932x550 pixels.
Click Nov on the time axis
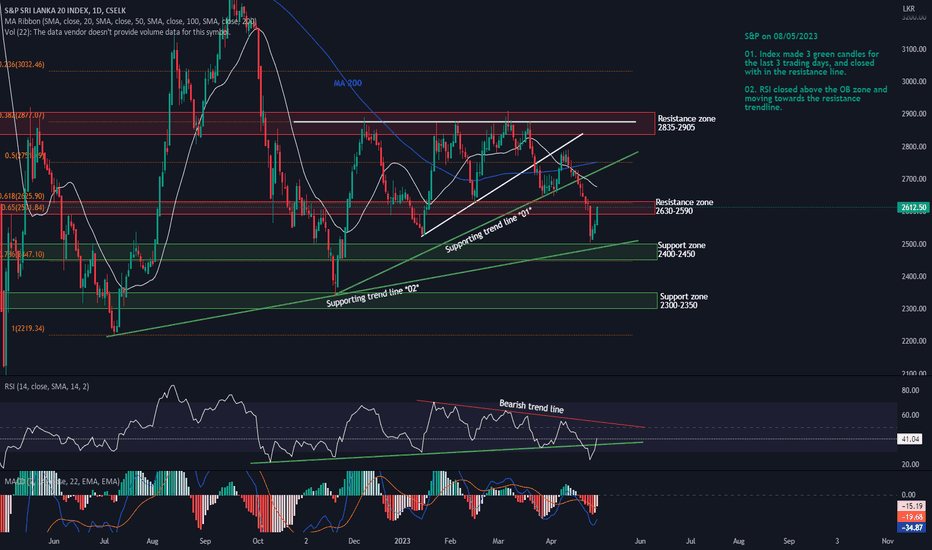(887, 541)
